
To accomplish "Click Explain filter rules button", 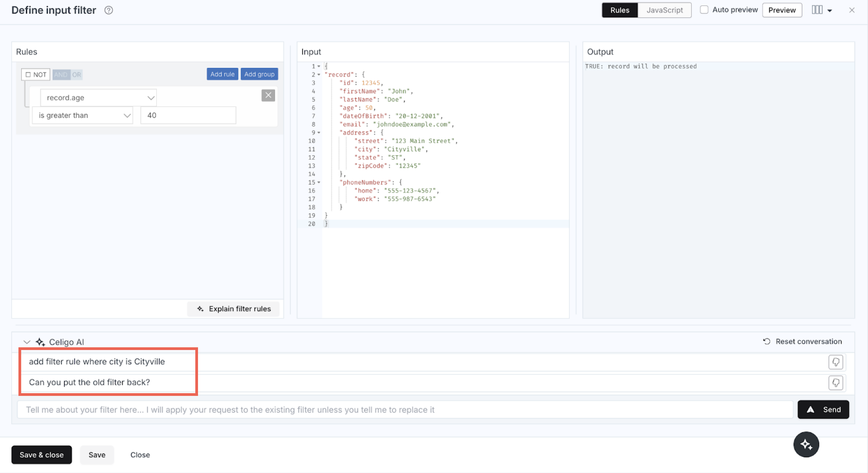I will coord(234,309).
